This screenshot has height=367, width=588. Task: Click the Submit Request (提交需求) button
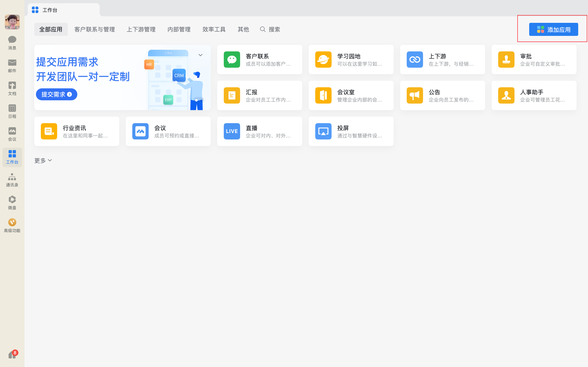click(x=56, y=94)
